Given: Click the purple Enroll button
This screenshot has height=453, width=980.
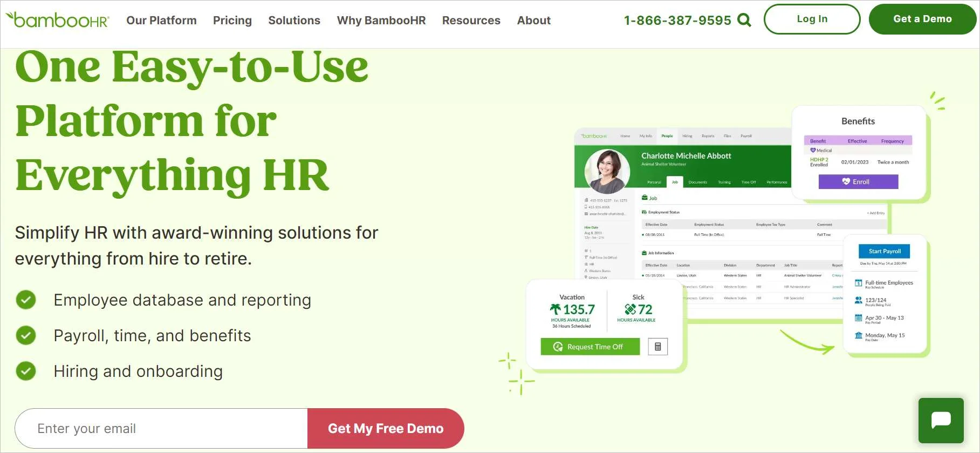Looking at the screenshot, I should pos(858,181).
